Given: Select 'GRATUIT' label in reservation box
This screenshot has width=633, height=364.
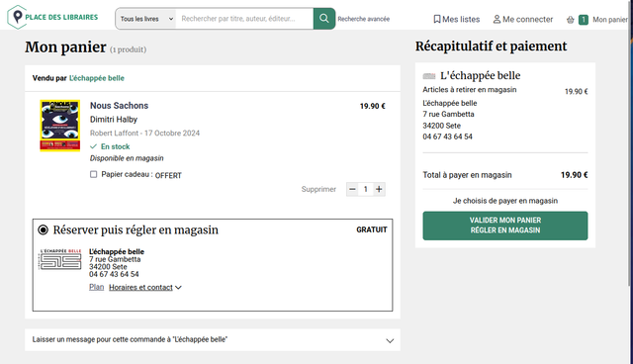Looking at the screenshot, I should 372,230.
